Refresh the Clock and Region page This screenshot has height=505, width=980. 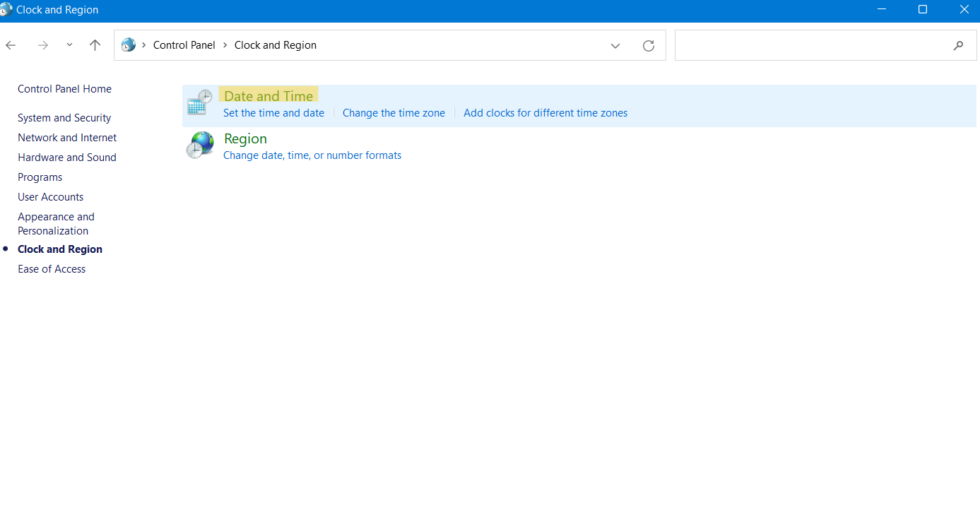648,45
